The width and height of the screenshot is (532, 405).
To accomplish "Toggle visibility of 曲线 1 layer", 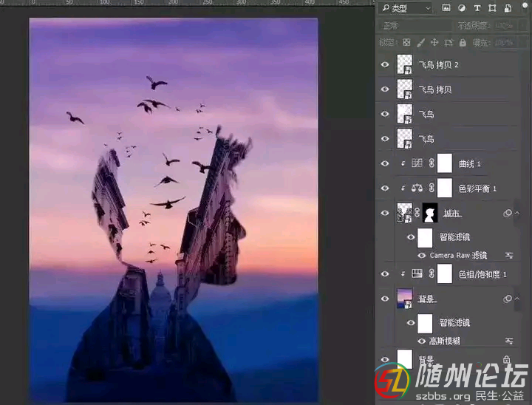I will tap(384, 163).
